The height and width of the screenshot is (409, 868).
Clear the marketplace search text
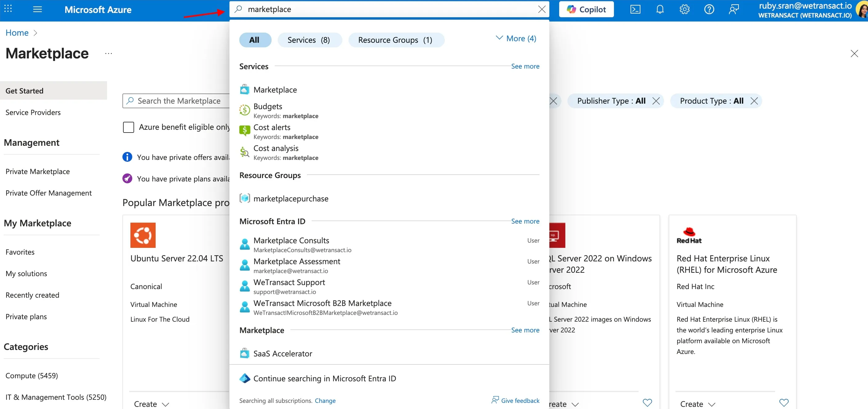point(541,10)
